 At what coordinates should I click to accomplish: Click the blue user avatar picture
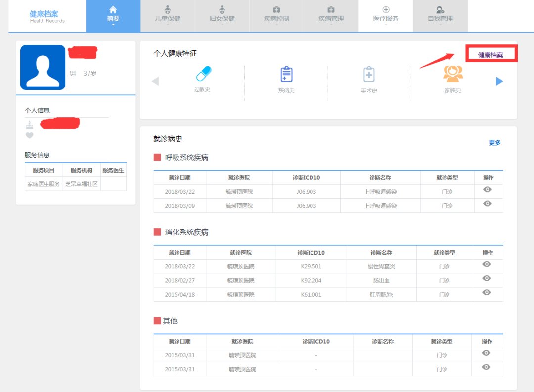tap(43, 67)
